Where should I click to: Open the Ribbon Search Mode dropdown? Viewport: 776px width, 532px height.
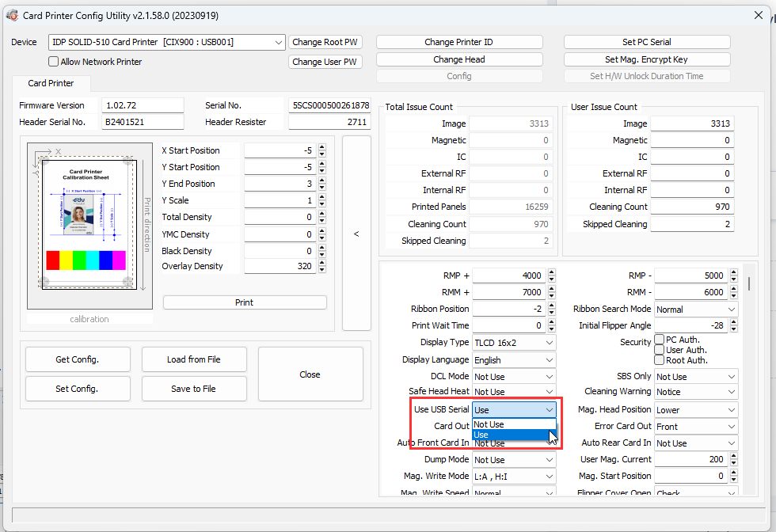[x=696, y=310]
